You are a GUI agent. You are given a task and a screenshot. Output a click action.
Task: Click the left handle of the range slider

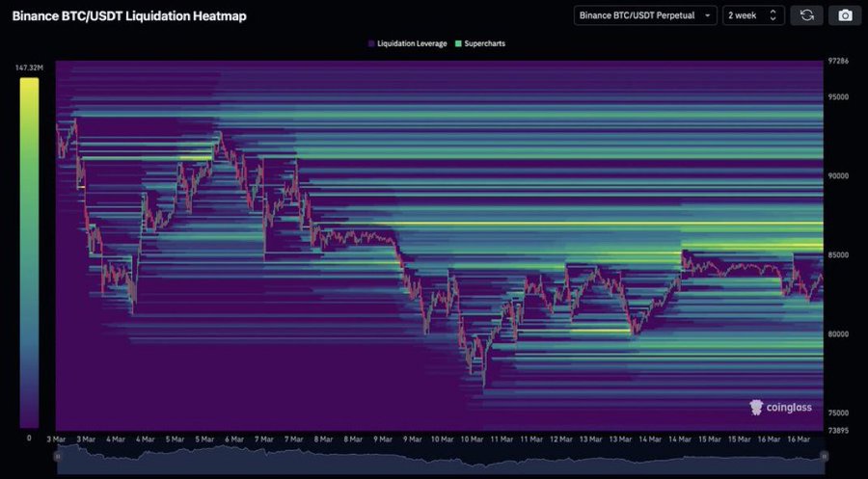coord(58,456)
